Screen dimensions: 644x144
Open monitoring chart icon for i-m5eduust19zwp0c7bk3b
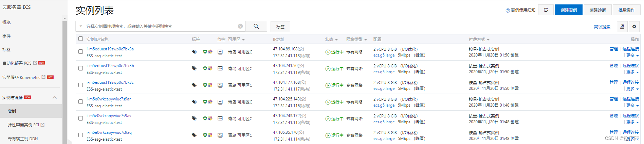click(220, 68)
